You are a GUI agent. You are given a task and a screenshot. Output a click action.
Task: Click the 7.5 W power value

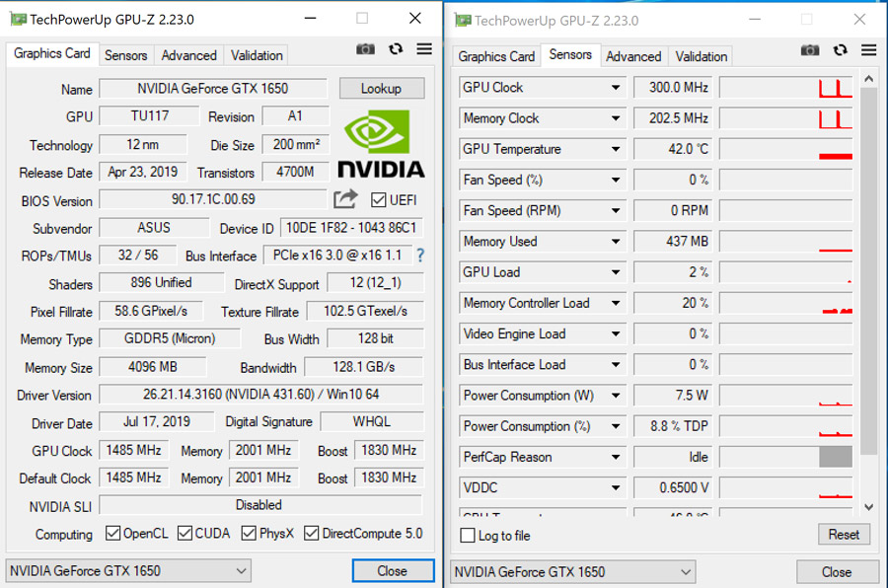[673, 396]
